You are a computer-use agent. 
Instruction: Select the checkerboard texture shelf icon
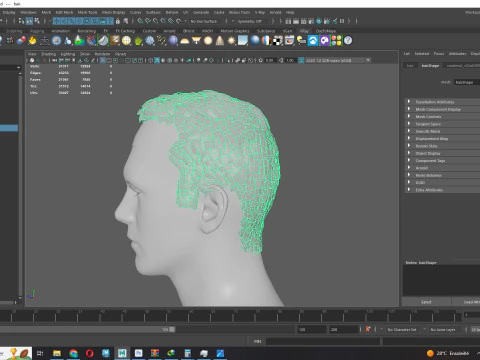(x=278, y=41)
